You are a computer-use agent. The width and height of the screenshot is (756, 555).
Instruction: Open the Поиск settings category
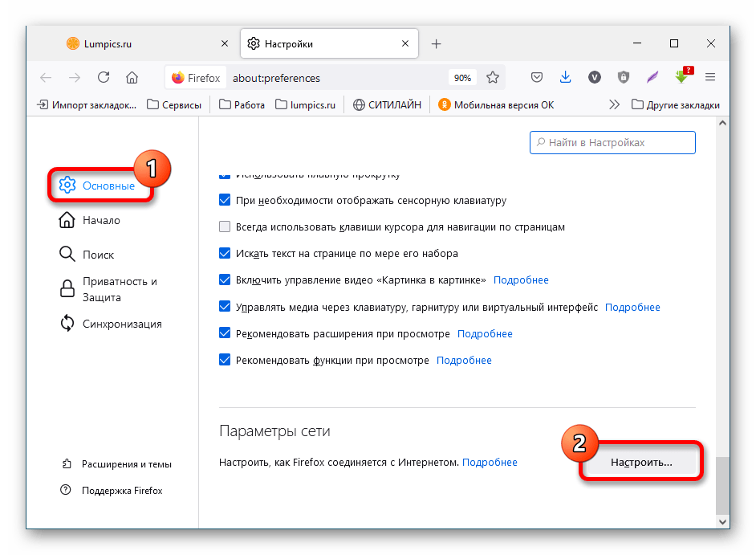point(87,255)
